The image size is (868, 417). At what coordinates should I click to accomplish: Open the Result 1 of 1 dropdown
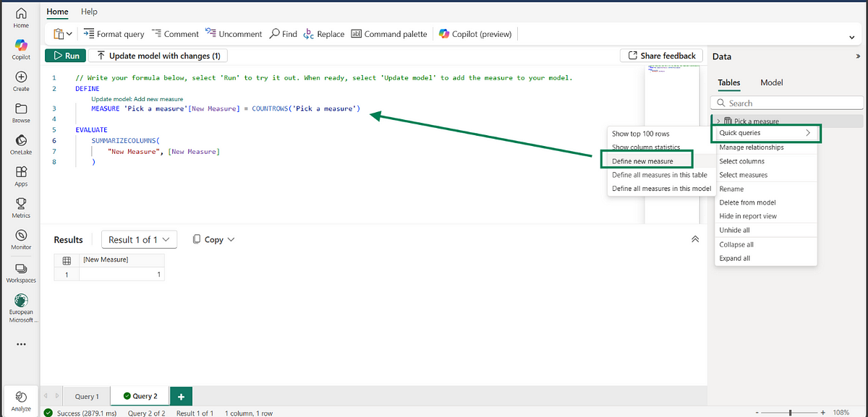[139, 239]
